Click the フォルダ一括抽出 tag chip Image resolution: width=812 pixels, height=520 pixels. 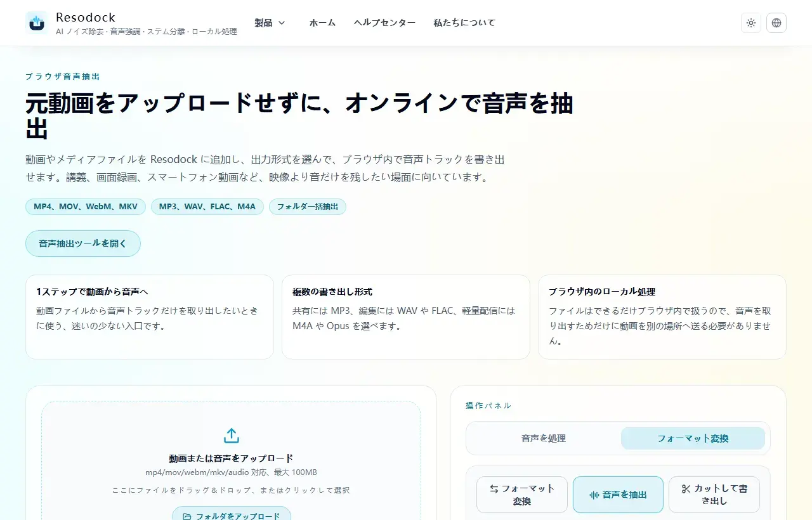[308, 207]
